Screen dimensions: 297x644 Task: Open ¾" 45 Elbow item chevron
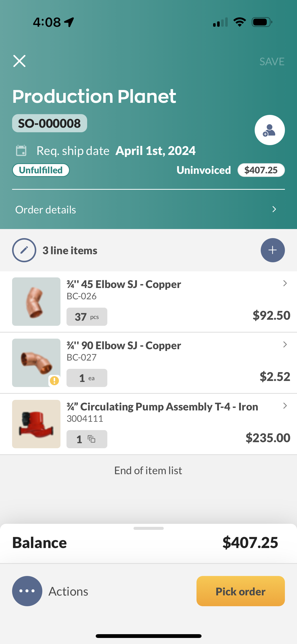285,283
